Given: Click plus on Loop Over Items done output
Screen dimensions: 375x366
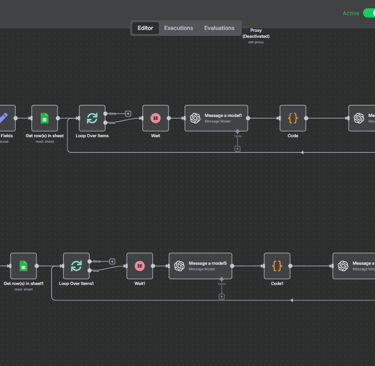Looking at the screenshot, I should pos(128,114).
